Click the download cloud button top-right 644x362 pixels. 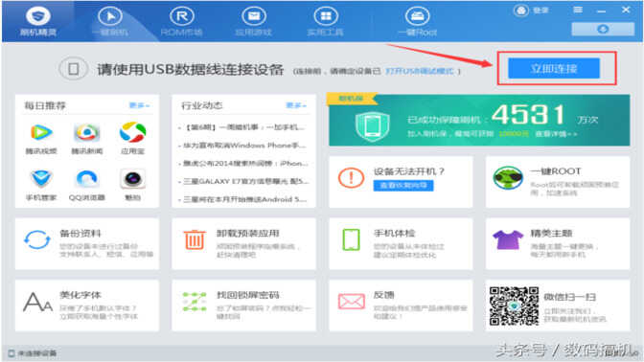[603, 29]
